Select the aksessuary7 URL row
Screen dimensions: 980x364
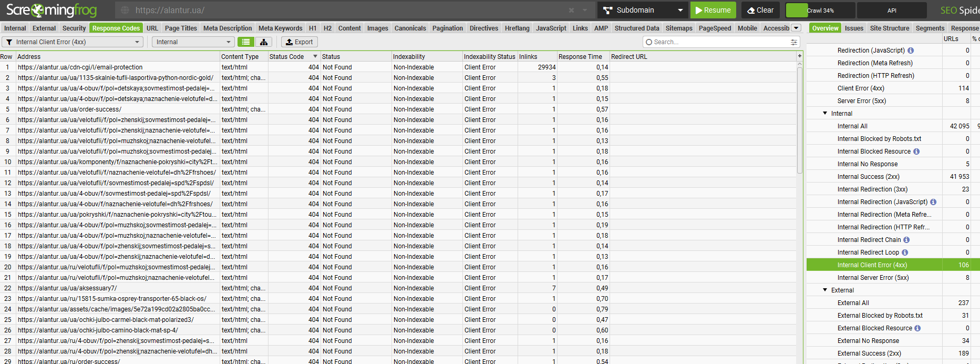click(x=398, y=288)
